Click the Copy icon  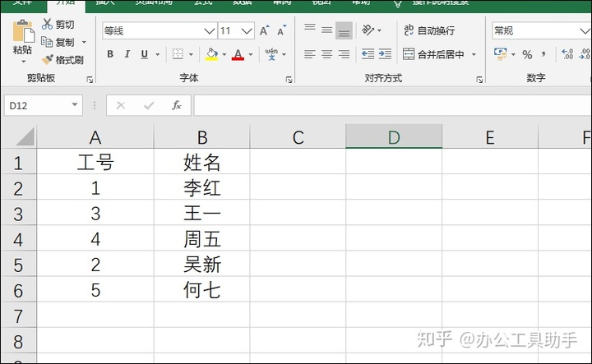47,42
